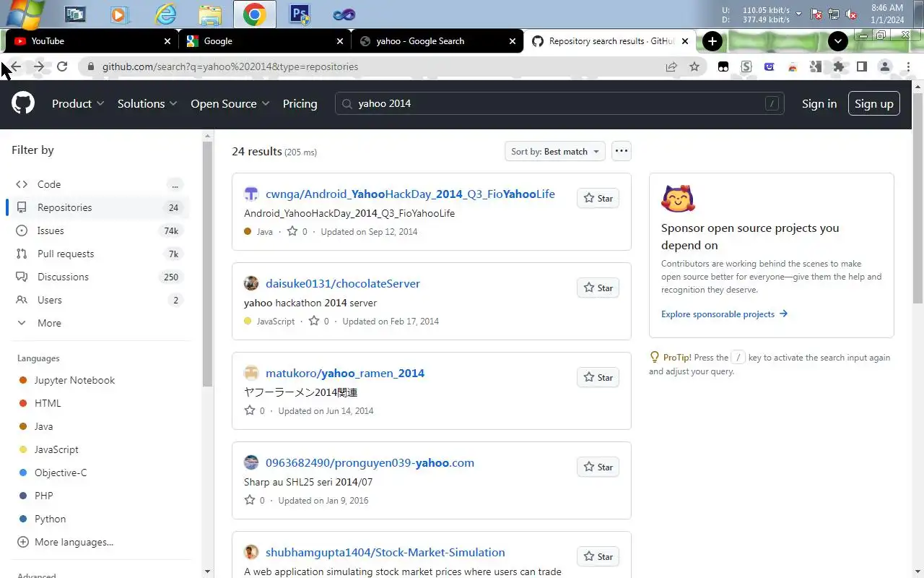The width and height of the screenshot is (924, 578).
Task: Open File Explorer from the taskbar
Action: [x=210, y=14]
